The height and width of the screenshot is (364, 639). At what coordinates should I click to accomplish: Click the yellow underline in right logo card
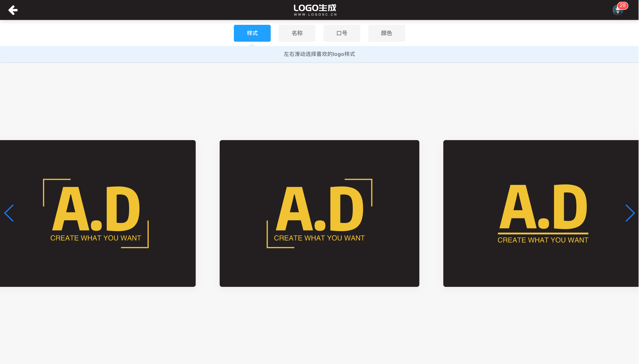click(543, 233)
